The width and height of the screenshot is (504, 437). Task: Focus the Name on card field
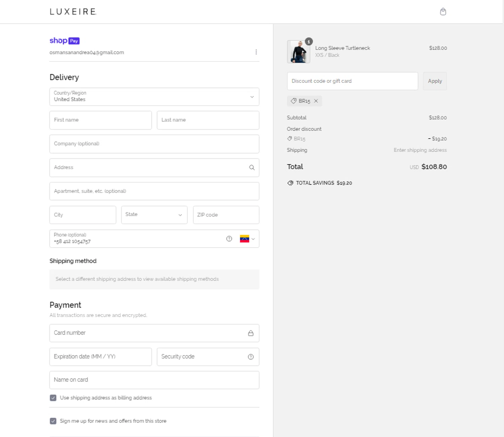pyautogui.click(x=154, y=380)
